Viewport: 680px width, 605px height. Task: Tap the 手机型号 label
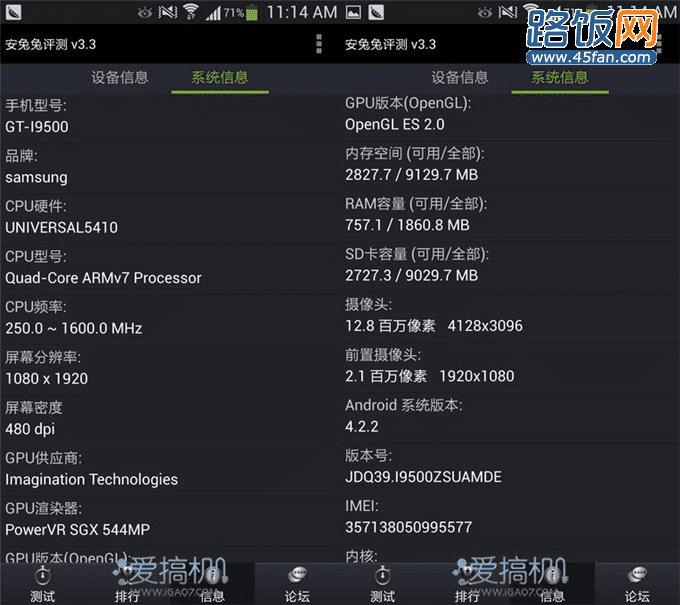point(36,105)
